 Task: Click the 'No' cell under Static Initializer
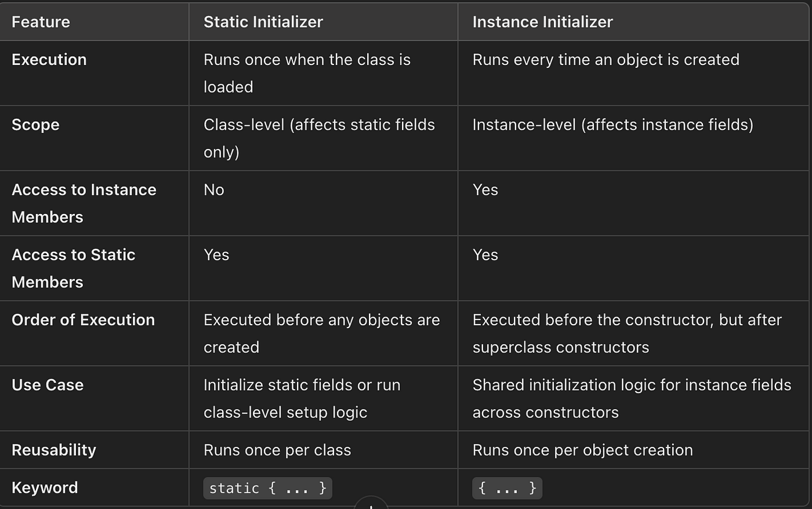[x=214, y=190]
